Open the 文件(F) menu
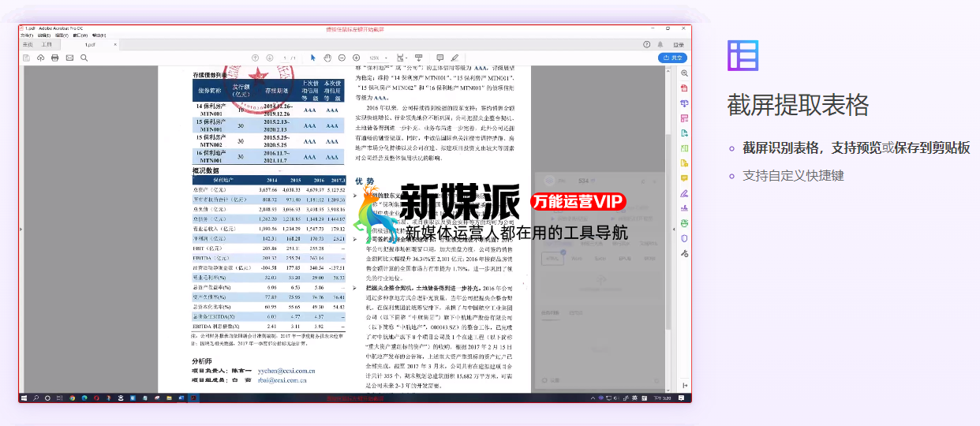 pos(27,35)
